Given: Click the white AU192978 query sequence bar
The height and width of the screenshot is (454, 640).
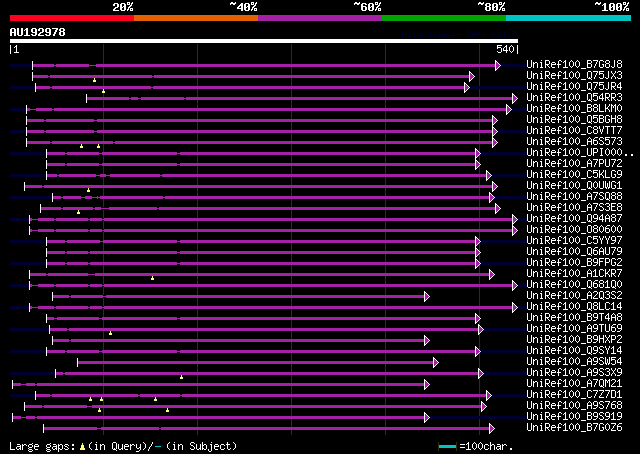Looking at the screenshot, I should point(264,41).
